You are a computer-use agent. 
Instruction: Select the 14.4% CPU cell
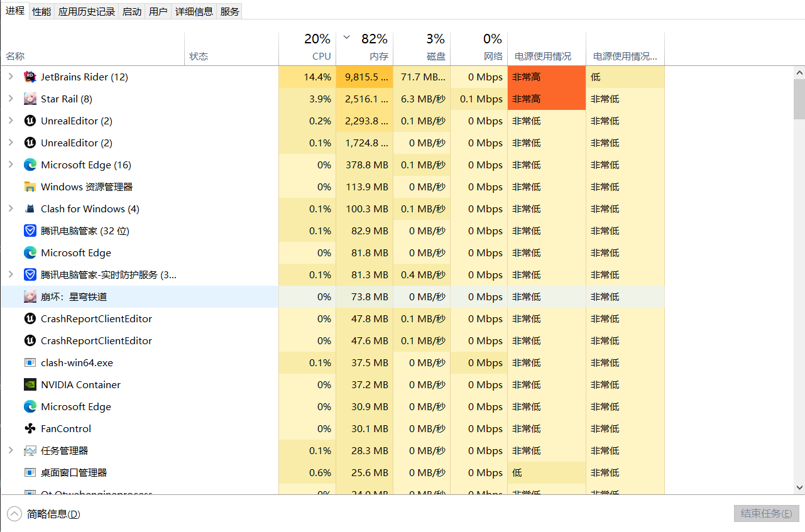click(x=307, y=77)
